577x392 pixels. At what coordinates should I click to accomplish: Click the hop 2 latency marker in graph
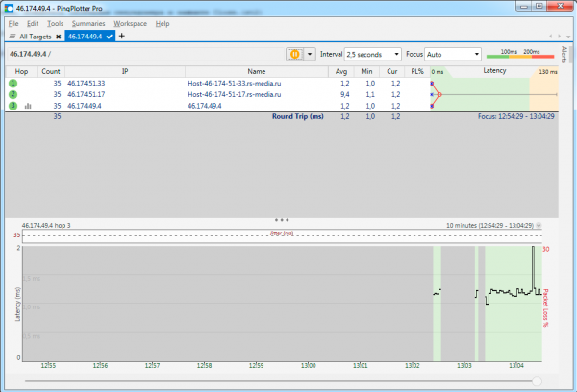[x=439, y=94]
